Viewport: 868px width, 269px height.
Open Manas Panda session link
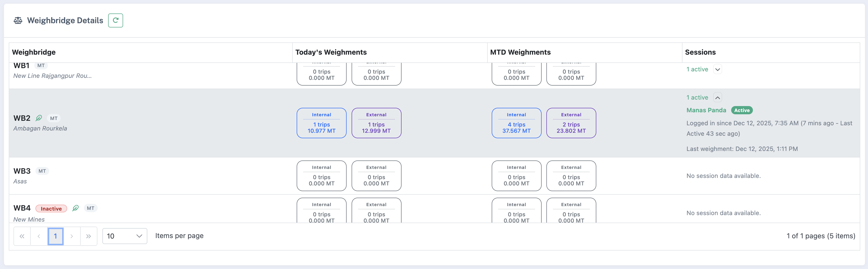706,110
